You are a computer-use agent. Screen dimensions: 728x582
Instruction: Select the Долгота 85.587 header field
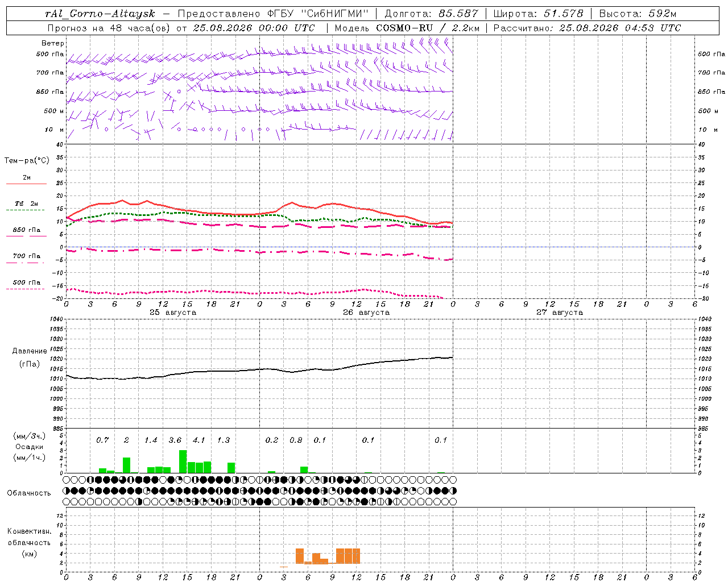tap(432, 14)
